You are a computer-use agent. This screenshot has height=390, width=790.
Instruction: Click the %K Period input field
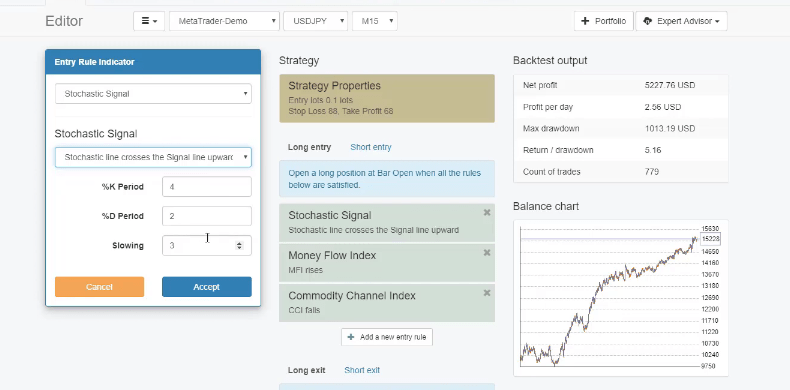coord(207,186)
